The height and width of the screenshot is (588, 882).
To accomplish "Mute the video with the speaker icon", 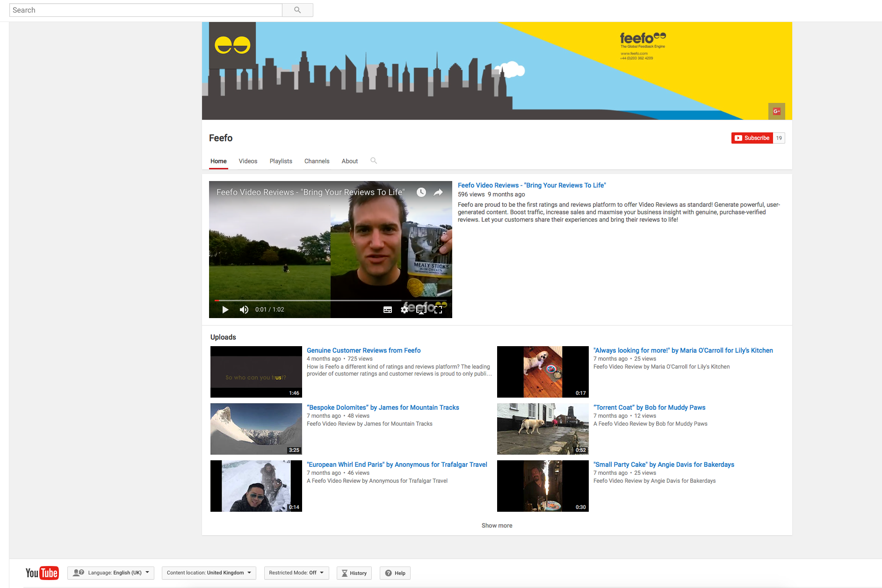I will coord(244,310).
